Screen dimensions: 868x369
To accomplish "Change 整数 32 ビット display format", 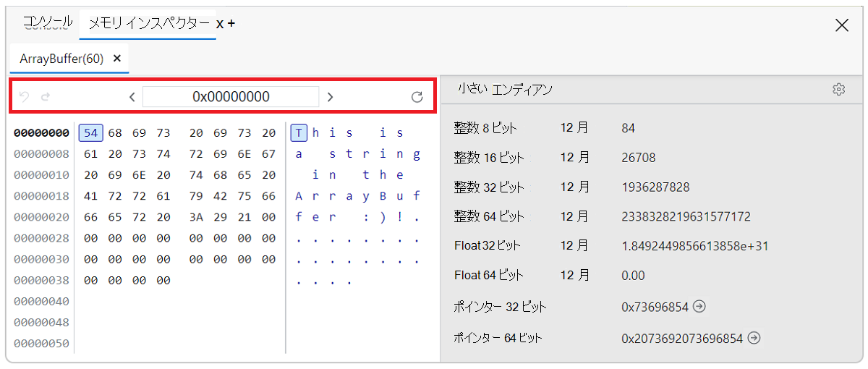I will pos(574,187).
